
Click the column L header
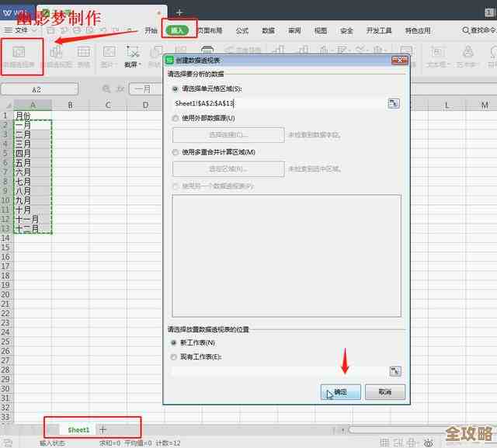click(447, 105)
